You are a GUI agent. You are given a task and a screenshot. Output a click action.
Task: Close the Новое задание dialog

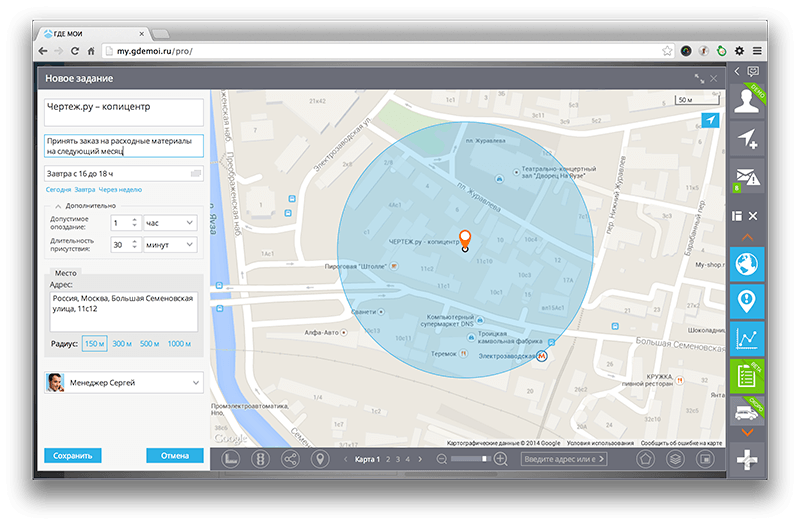click(714, 78)
